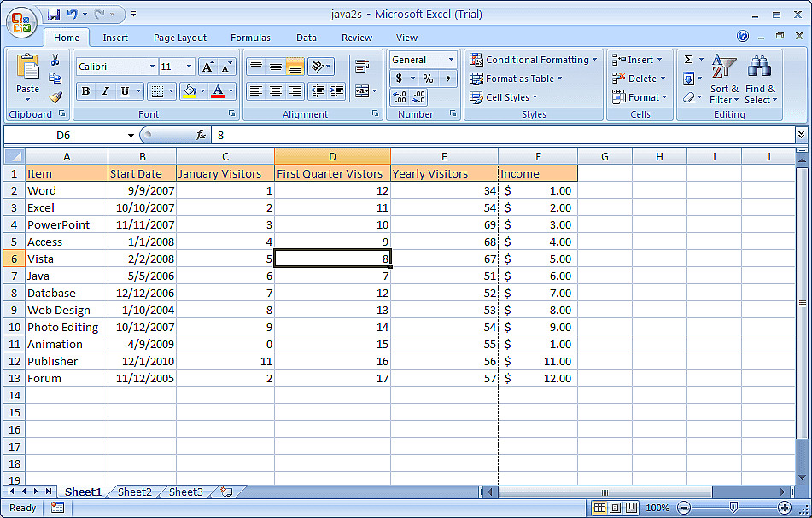Open Microsoft Excel Help
This screenshot has width=812, height=518.
(743, 36)
